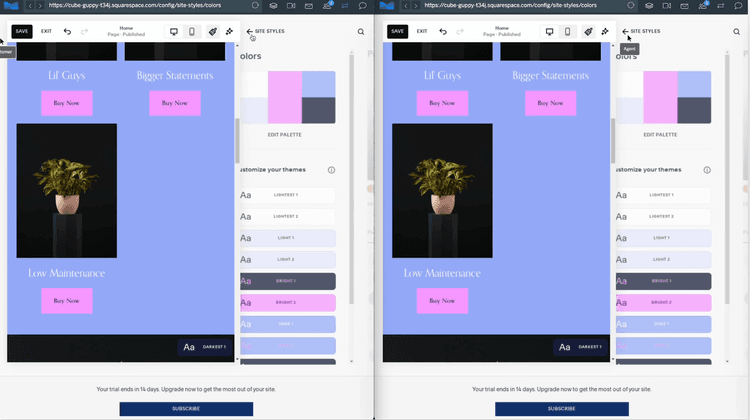Click Edit Palette in the left window
The width and height of the screenshot is (750, 420).
pyautogui.click(x=284, y=134)
